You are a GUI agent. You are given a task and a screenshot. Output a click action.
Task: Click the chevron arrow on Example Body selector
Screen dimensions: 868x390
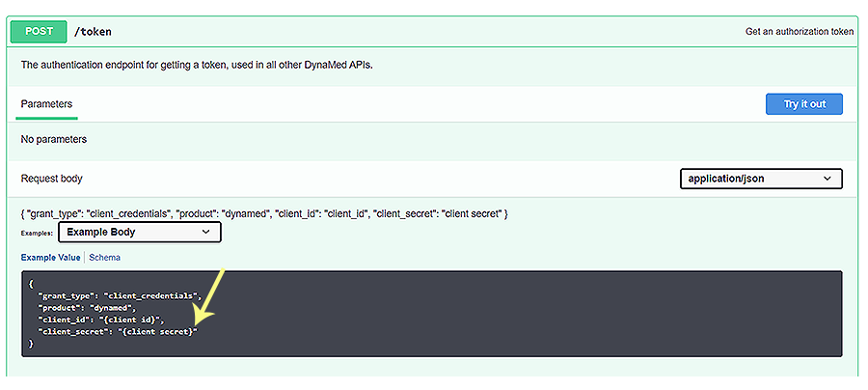tap(205, 232)
